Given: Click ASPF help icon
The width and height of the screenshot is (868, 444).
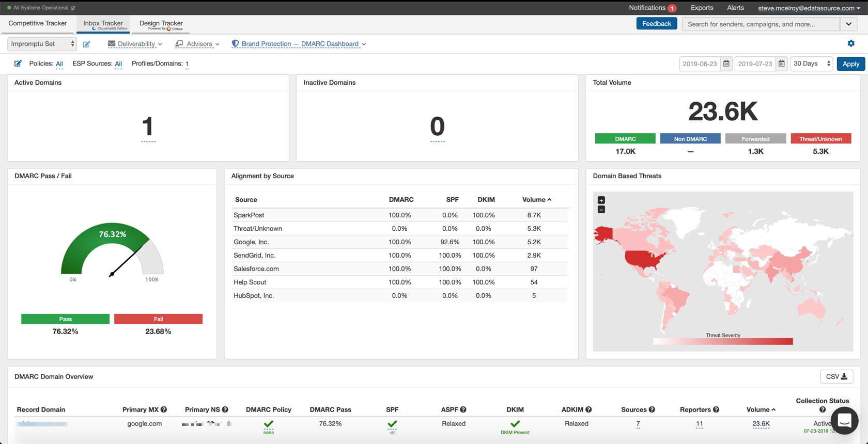Looking at the screenshot, I should pyautogui.click(x=463, y=409).
